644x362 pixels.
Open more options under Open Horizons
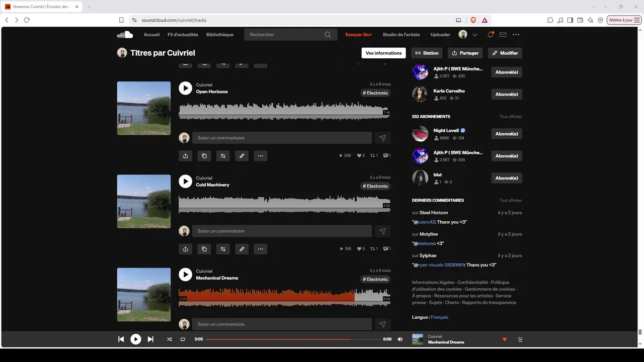261,156
